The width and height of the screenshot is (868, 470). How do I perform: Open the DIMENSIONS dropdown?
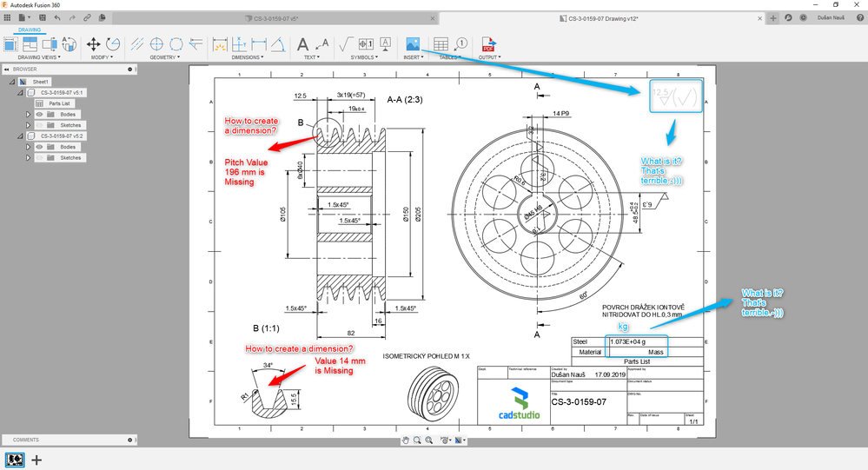pos(248,57)
